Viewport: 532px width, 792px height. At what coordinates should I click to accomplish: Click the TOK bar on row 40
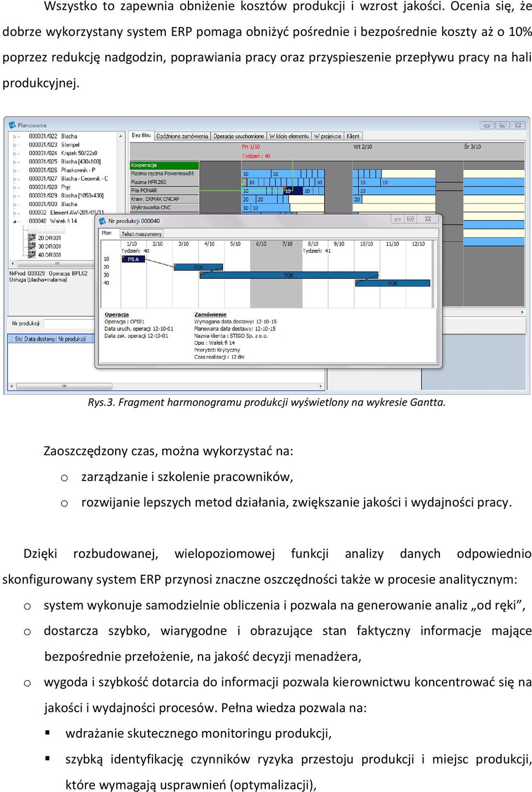pyautogui.click(x=392, y=283)
